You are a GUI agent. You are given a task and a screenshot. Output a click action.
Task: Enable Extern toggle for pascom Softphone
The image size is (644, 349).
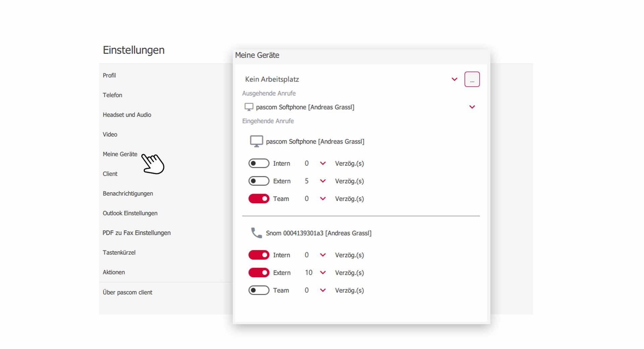coord(259,181)
